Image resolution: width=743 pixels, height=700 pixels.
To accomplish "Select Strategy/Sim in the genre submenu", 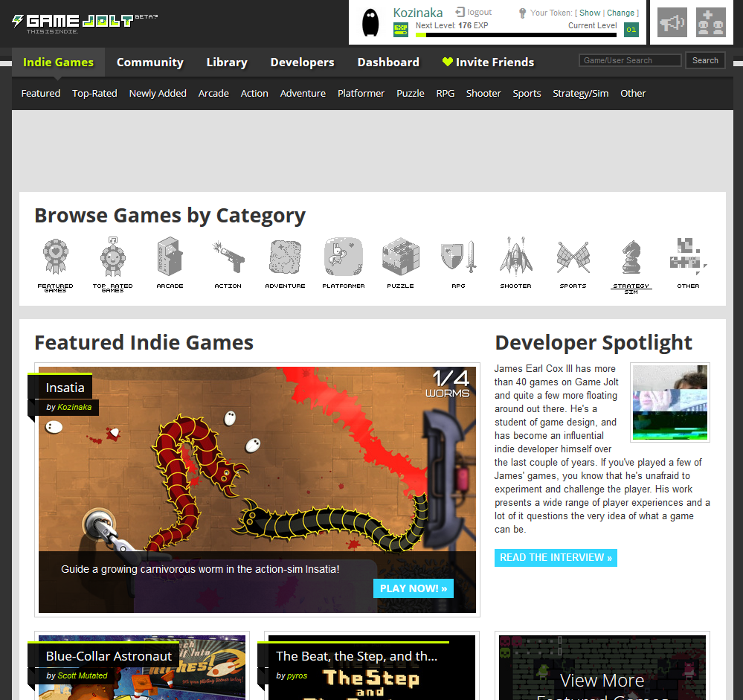I will [580, 94].
